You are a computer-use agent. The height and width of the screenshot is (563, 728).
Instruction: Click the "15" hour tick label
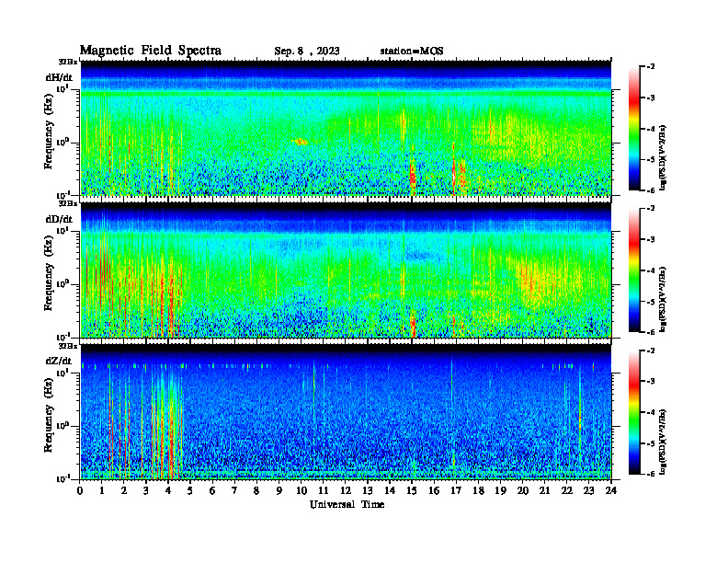(x=412, y=490)
